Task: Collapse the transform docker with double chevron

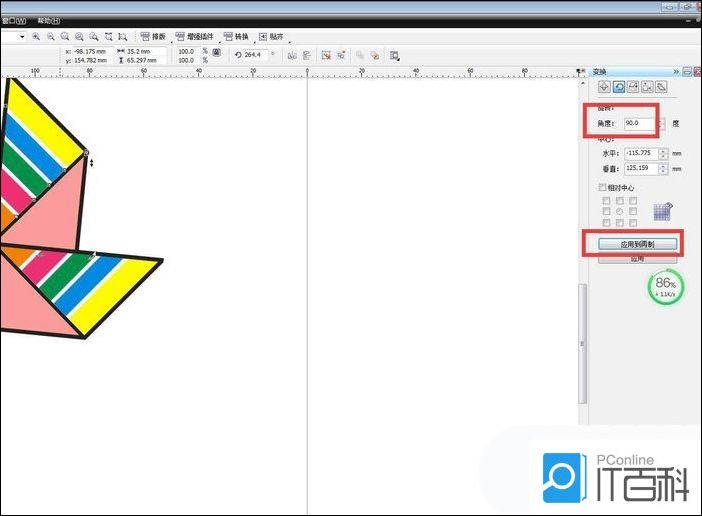Action: pyautogui.click(x=676, y=72)
